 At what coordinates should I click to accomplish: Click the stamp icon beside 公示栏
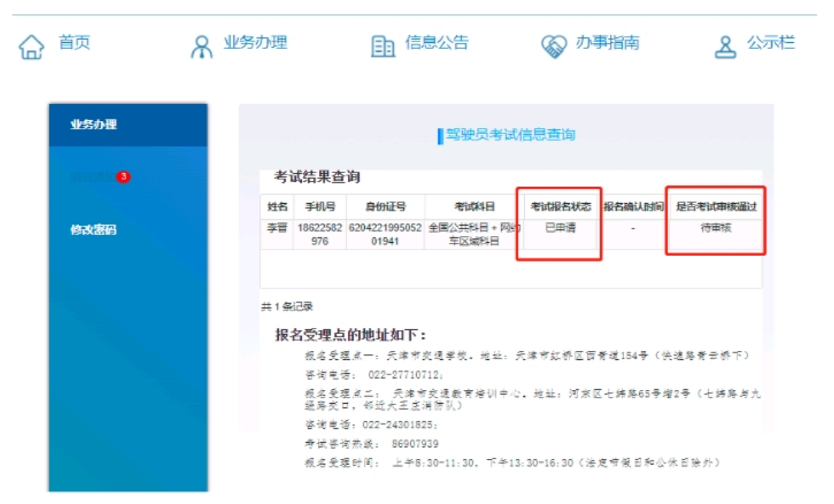[724, 47]
